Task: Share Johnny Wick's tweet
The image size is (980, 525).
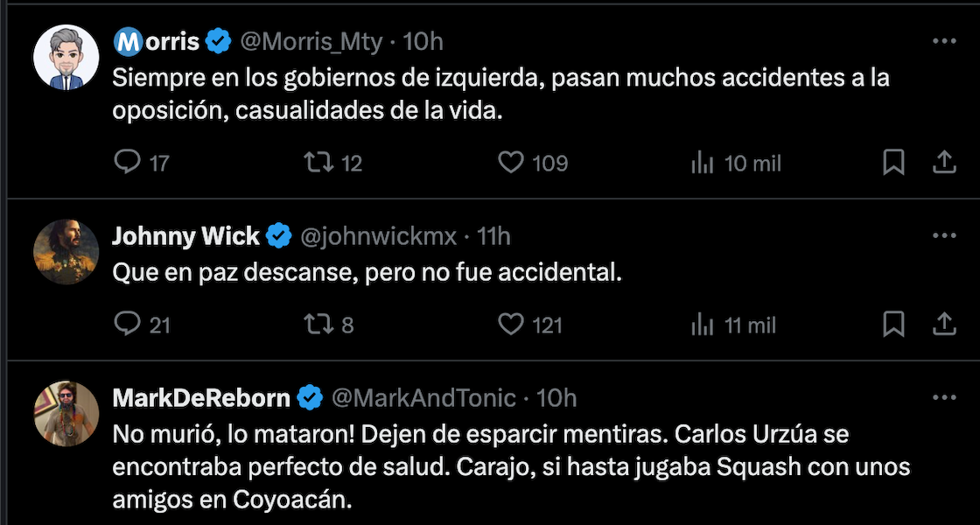Action: click(944, 324)
